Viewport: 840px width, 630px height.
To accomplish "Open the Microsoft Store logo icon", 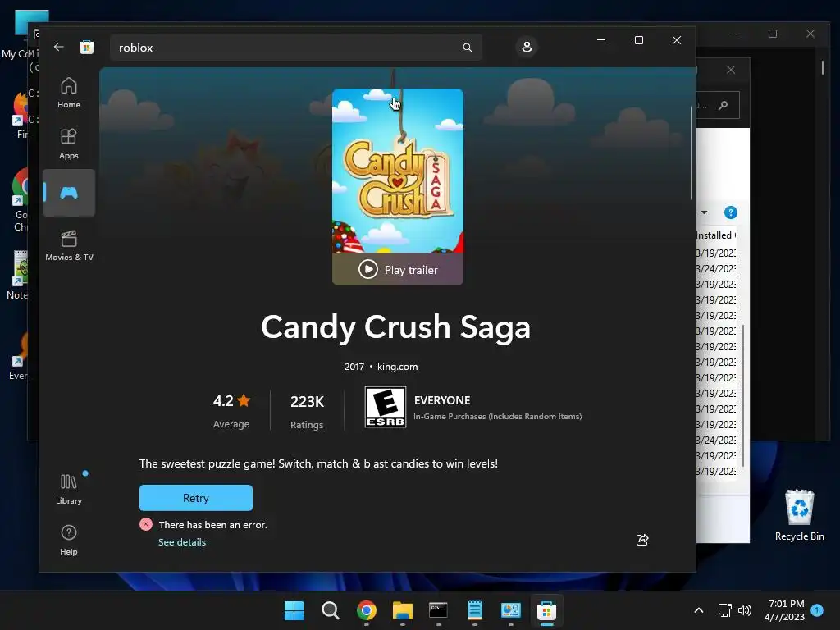I will pos(86,47).
